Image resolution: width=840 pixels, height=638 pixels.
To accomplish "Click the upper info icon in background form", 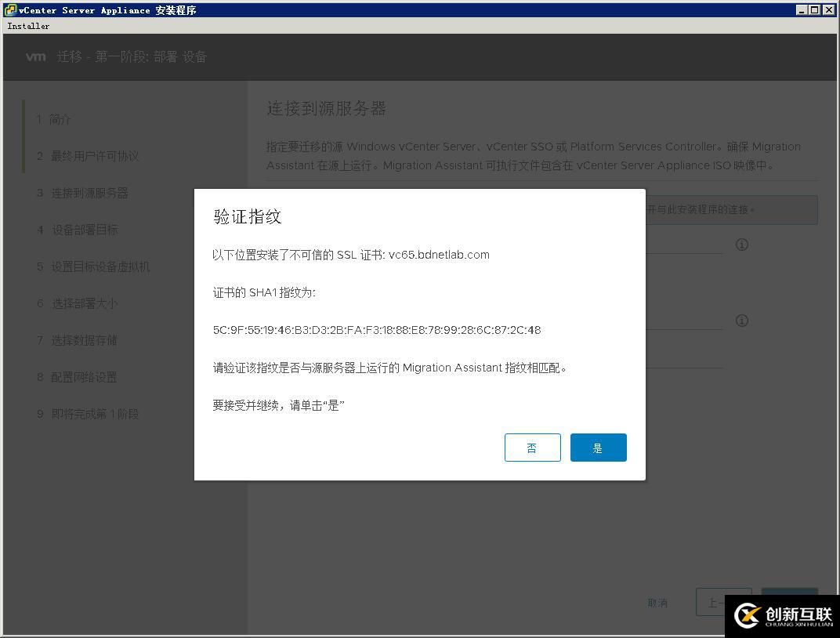I will click(x=742, y=245).
